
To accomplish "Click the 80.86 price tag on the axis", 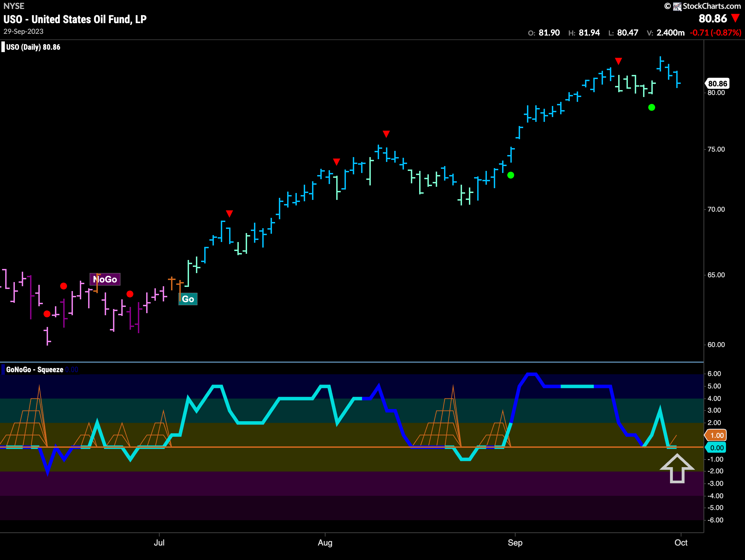I will click(717, 84).
